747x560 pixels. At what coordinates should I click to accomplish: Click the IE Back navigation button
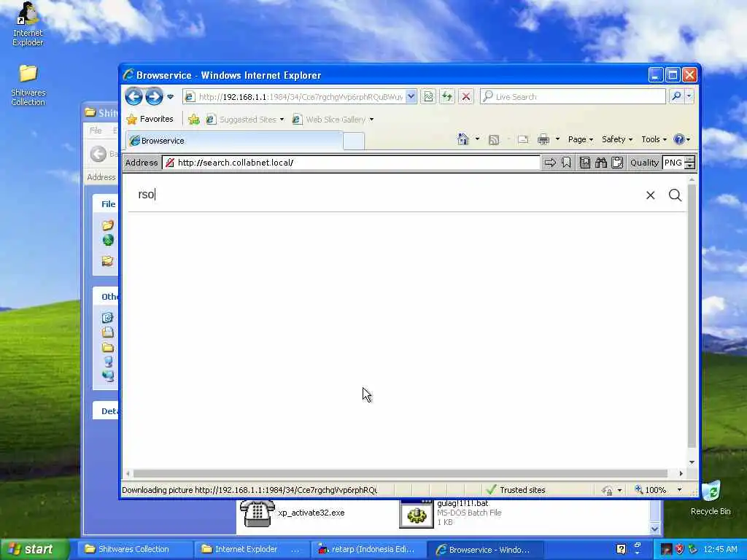tap(134, 97)
